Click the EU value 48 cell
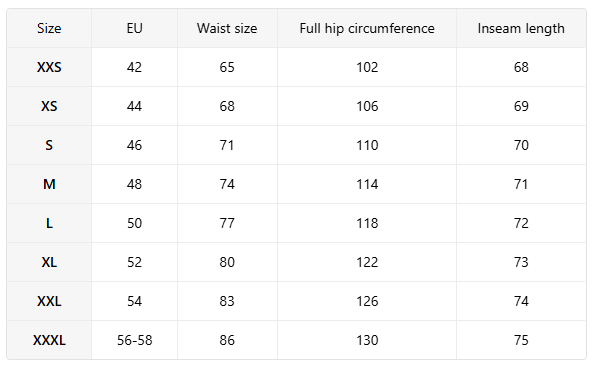The width and height of the screenshot is (593, 365). (x=134, y=184)
